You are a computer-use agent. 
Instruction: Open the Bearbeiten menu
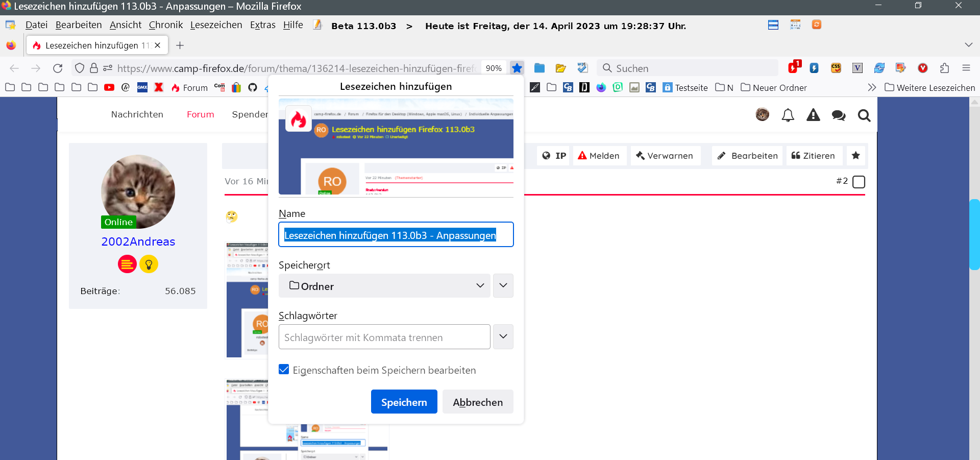79,25
